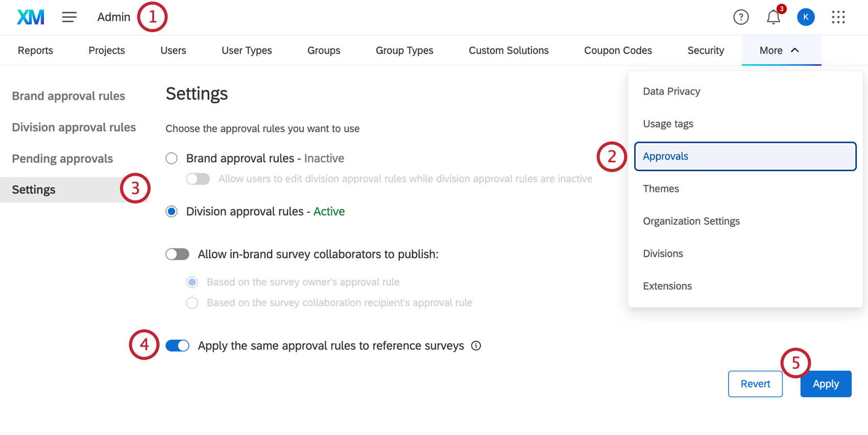Select Organization Settings in dropdown menu
Viewport: 868px width, 435px height.
[691, 221]
